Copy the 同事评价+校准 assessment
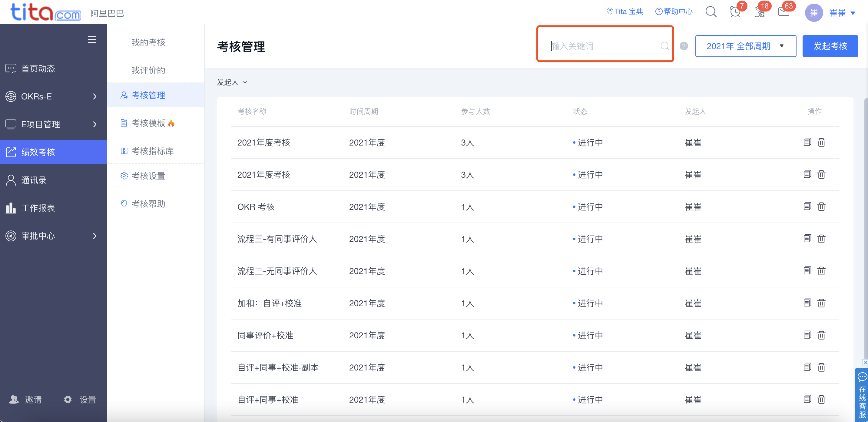Screen dimensions: 868x422 tap(807, 335)
